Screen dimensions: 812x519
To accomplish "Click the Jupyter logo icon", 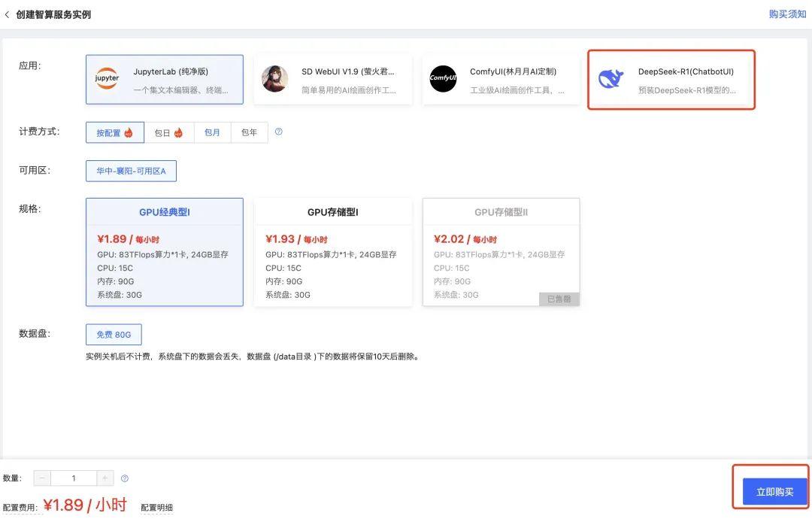I will [108, 78].
